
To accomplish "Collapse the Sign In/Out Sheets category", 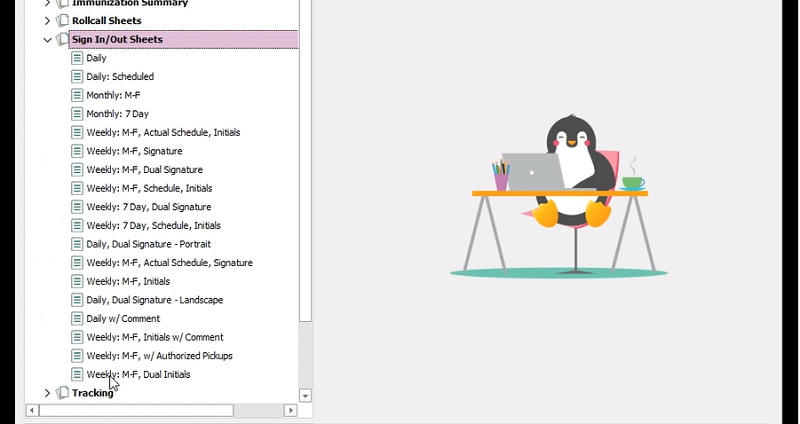I will [x=47, y=40].
